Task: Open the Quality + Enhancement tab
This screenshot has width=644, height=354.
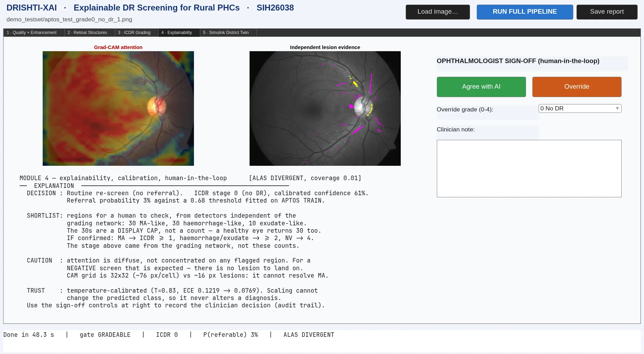Action: tap(34, 33)
